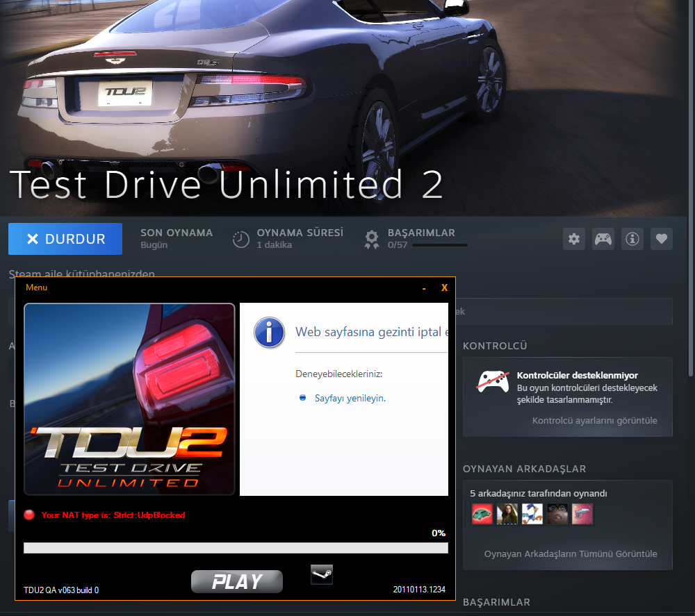Click the TDU2 cover art image
Image resolution: width=695 pixels, height=616 pixels.
pos(129,399)
